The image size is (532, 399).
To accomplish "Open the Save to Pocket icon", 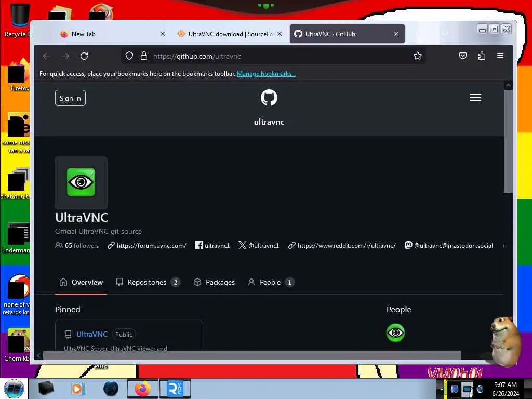I will 463,56.
